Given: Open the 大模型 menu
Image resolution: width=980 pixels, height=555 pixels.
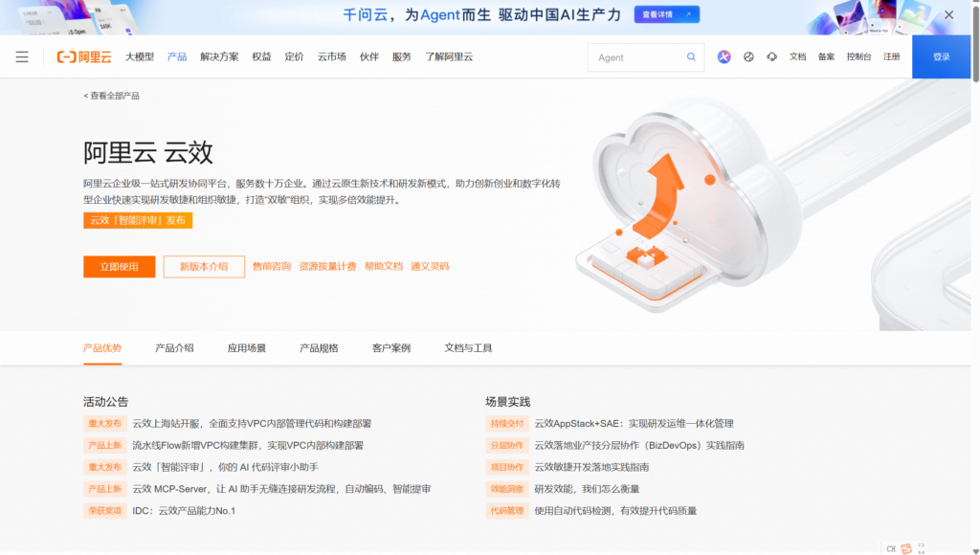Looking at the screenshot, I should click(x=140, y=56).
